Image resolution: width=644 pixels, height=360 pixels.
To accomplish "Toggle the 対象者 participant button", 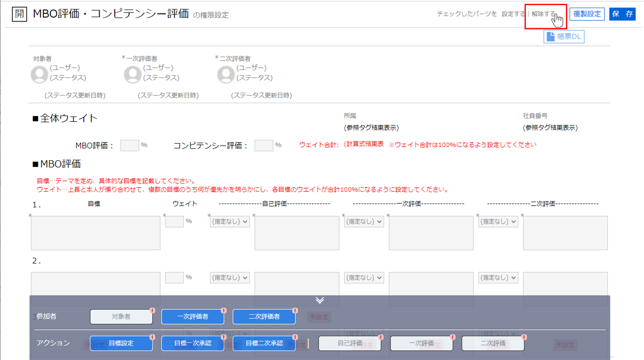I will pyautogui.click(x=121, y=316).
